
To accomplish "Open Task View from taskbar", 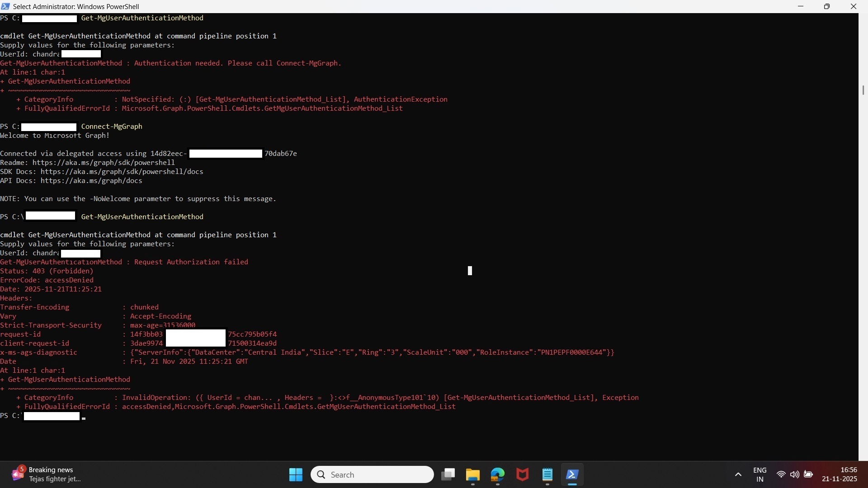I will (x=448, y=474).
